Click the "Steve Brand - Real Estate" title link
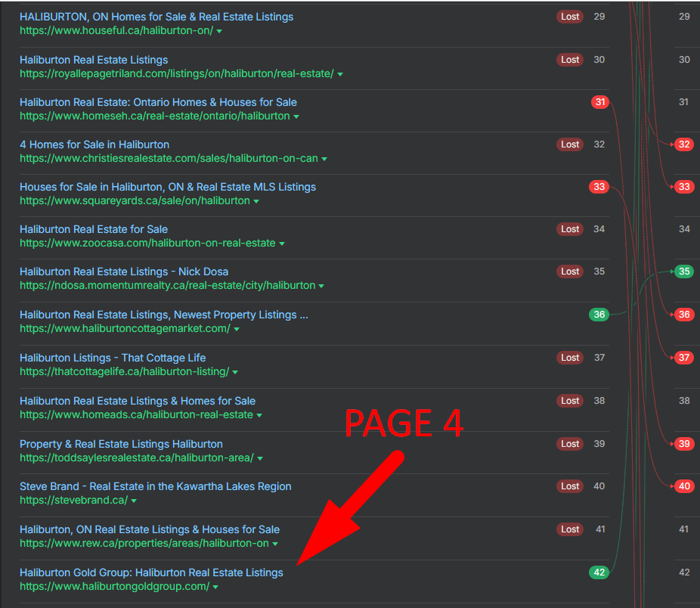Viewport: 700px width, 608px height. [x=156, y=486]
